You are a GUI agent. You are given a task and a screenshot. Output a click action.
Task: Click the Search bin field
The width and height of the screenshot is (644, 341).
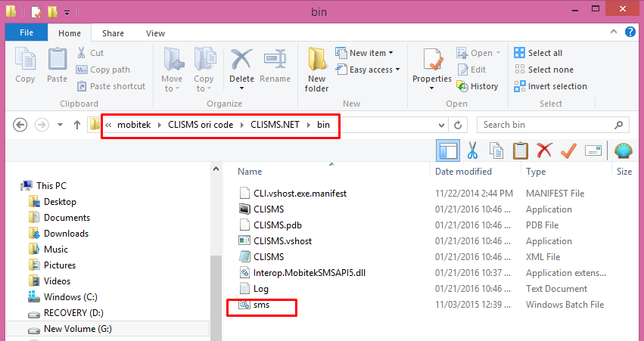(x=553, y=125)
